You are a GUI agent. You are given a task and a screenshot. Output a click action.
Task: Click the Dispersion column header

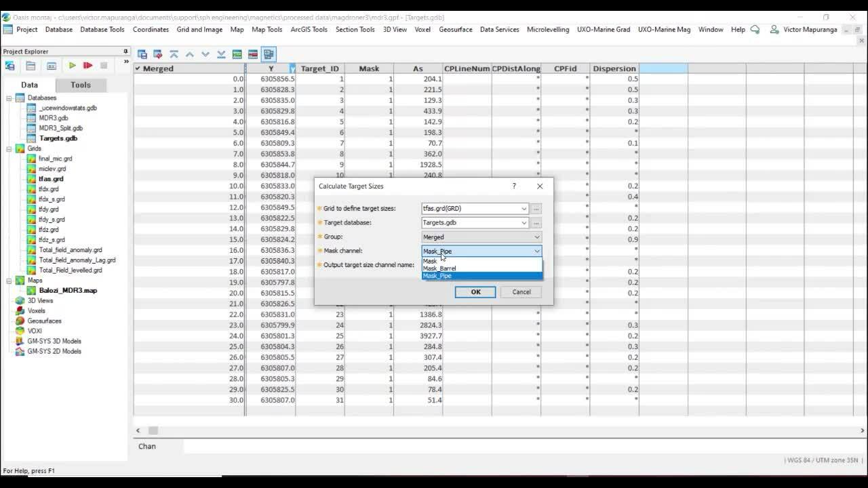[614, 68]
